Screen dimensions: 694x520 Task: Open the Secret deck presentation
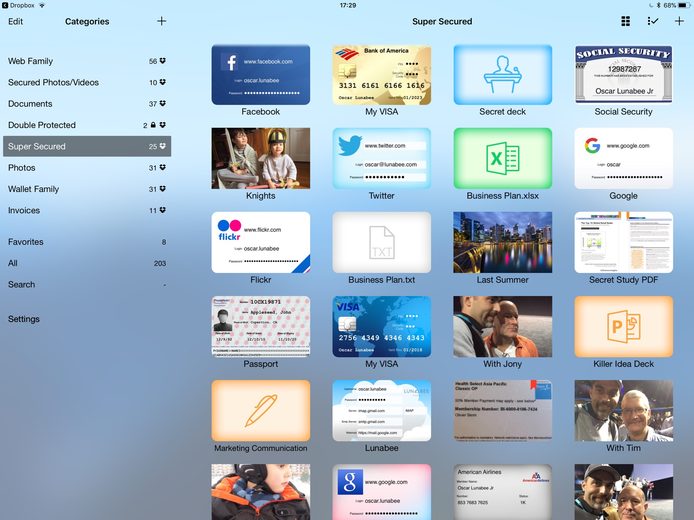[502, 75]
